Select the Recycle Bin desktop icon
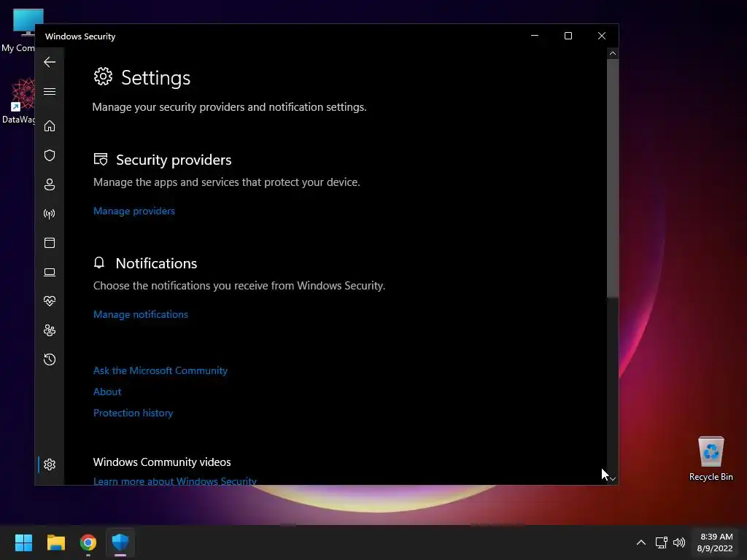This screenshot has height=560, width=747. pos(711,459)
